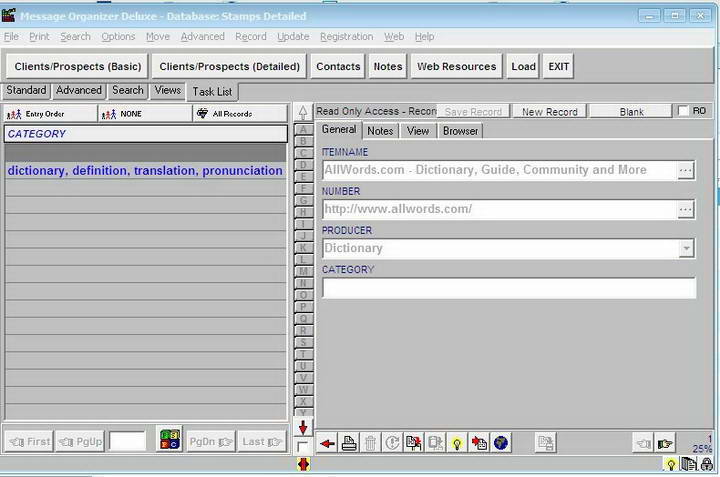Screen dimensions: 720x477
Task: Click the NONE secondary sort button
Action: point(145,114)
